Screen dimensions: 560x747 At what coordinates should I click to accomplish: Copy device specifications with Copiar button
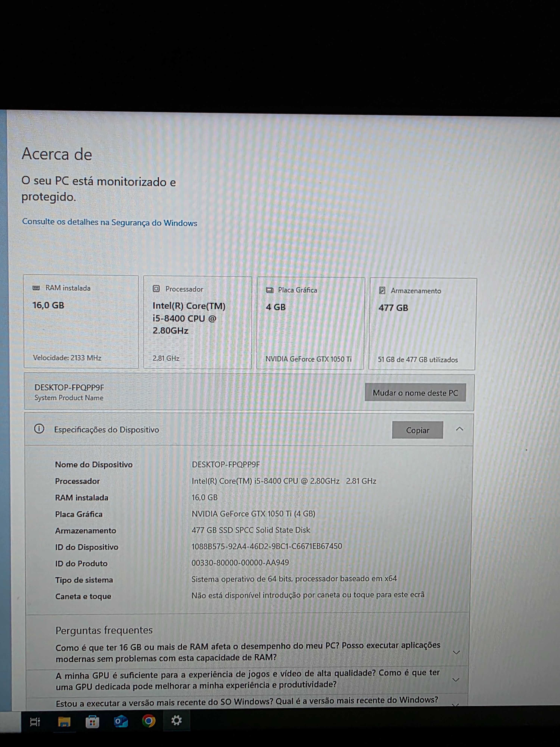(418, 430)
